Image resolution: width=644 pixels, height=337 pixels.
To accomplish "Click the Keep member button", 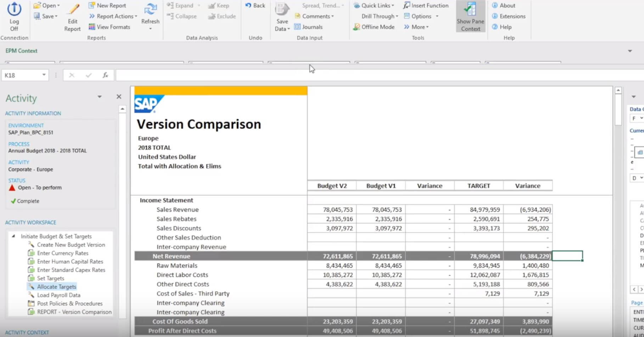I will pos(219,6).
